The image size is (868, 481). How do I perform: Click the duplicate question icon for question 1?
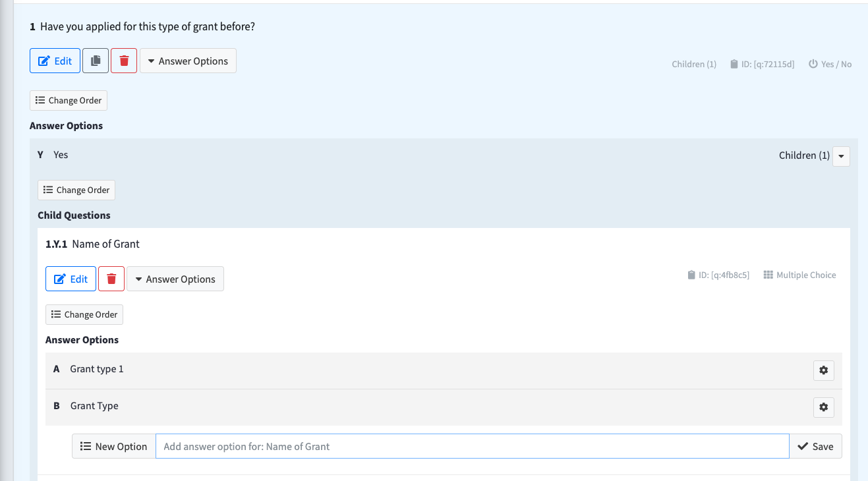click(x=96, y=61)
